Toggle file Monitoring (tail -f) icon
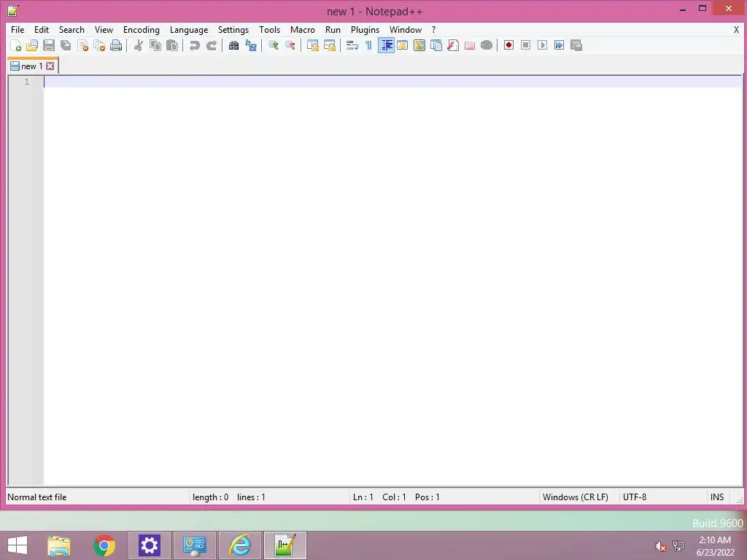This screenshot has width=747, height=560. click(x=487, y=45)
